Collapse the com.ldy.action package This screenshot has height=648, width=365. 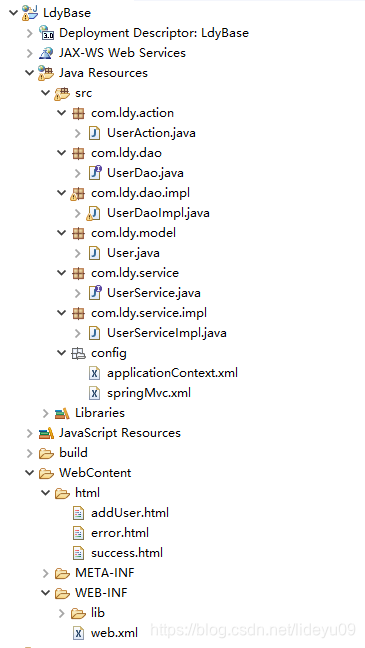pyautogui.click(x=62, y=113)
